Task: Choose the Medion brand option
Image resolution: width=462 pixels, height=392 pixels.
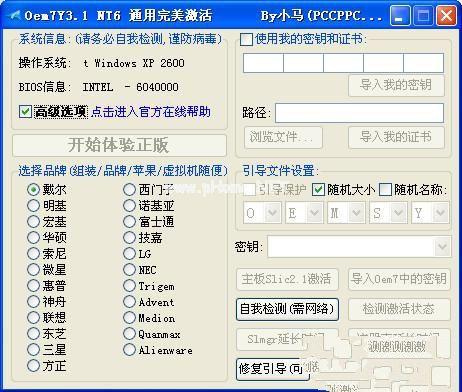Action: click(129, 318)
